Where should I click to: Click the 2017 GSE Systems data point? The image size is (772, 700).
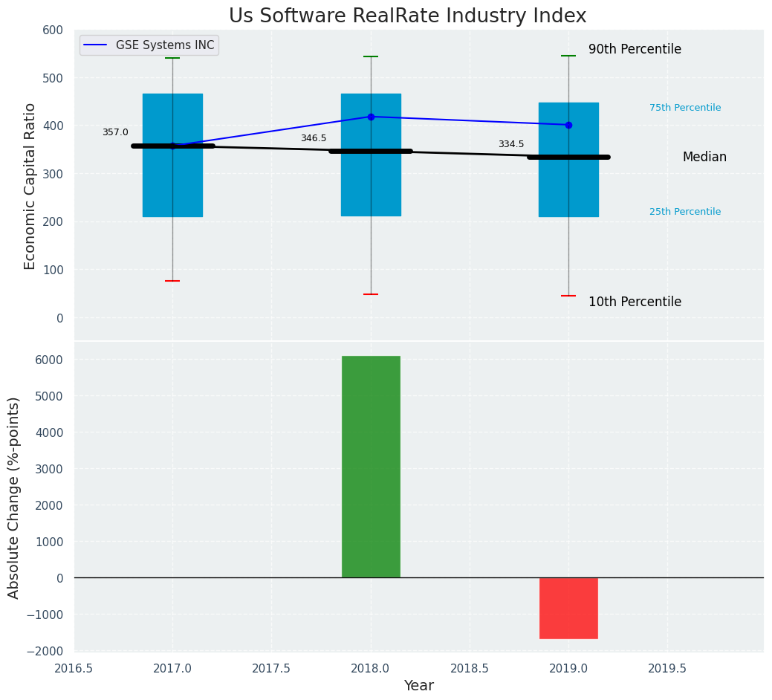coord(172,146)
